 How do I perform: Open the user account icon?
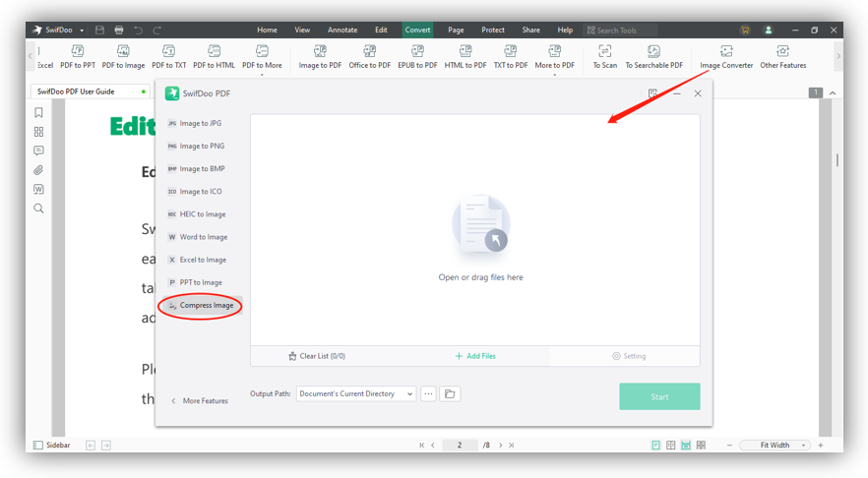click(769, 30)
